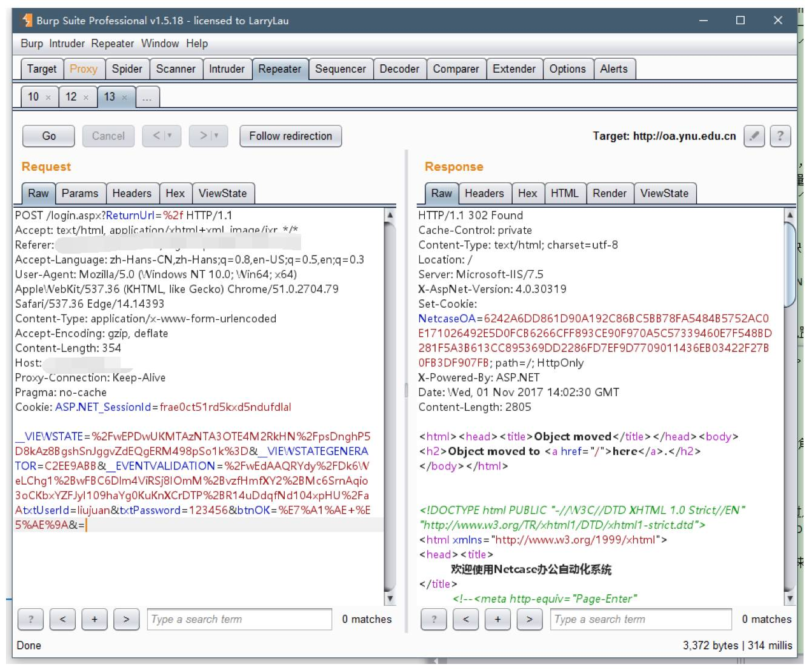The image size is (812, 670).
Task: Switch to the Alerts tab
Action: tap(614, 69)
